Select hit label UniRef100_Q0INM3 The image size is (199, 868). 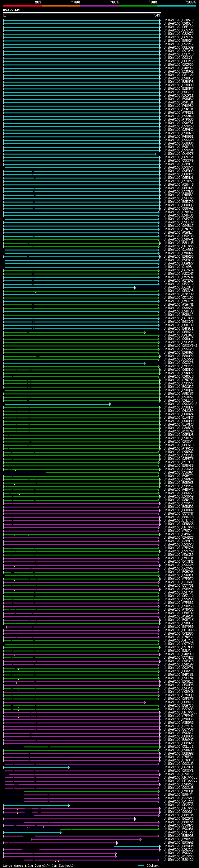coord(178,562)
